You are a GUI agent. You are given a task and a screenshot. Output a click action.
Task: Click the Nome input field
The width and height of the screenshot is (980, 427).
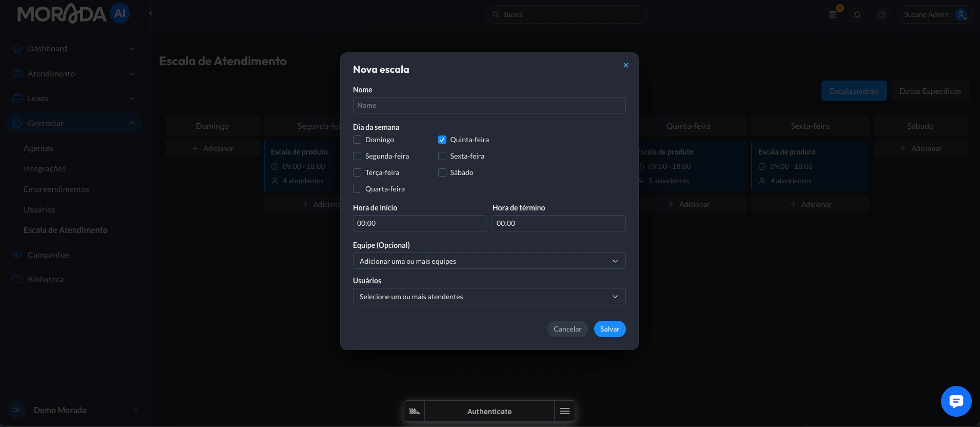pos(489,105)
